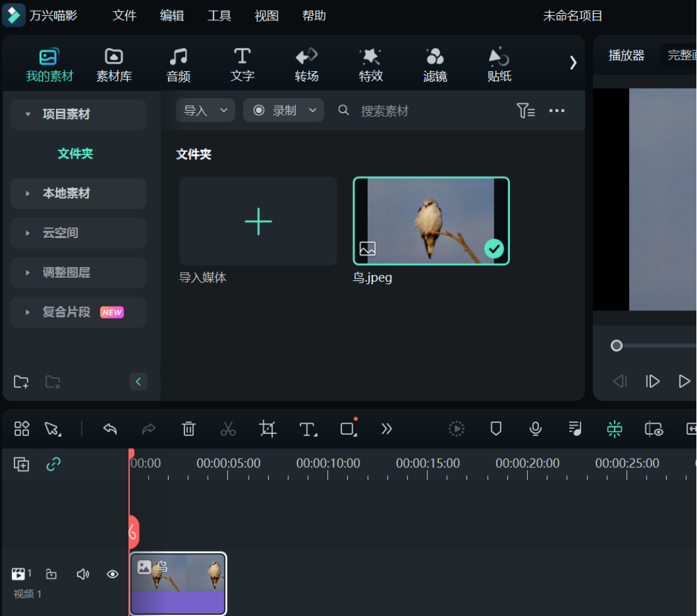Screen dimensions: 697x616
Task: Expand the 本地素材 section
Action: (77, 193)
